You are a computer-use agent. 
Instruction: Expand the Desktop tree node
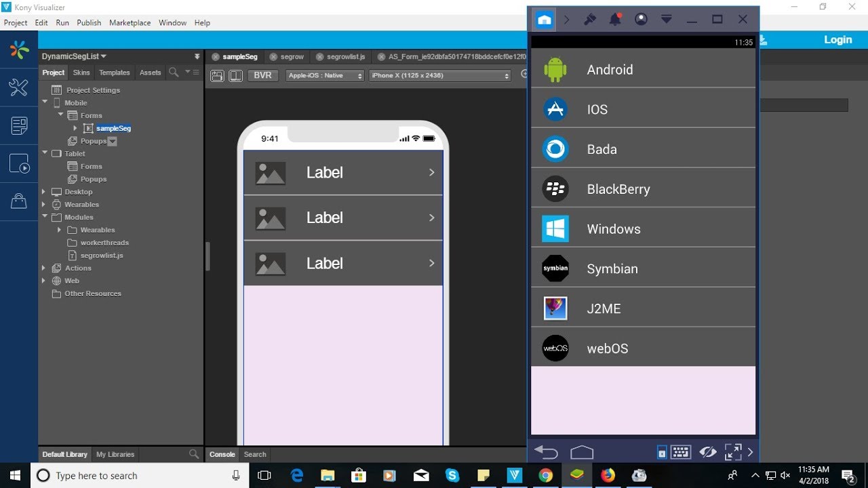(44, 192)
